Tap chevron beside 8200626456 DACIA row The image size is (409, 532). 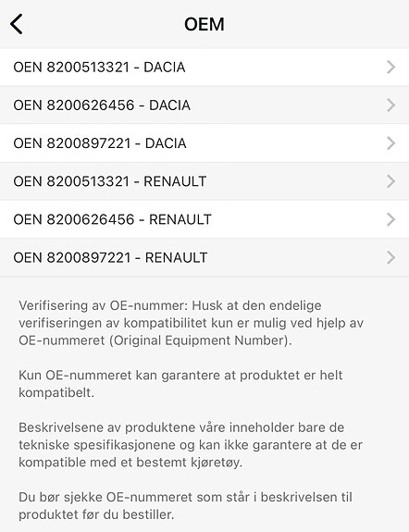(391, 105)
